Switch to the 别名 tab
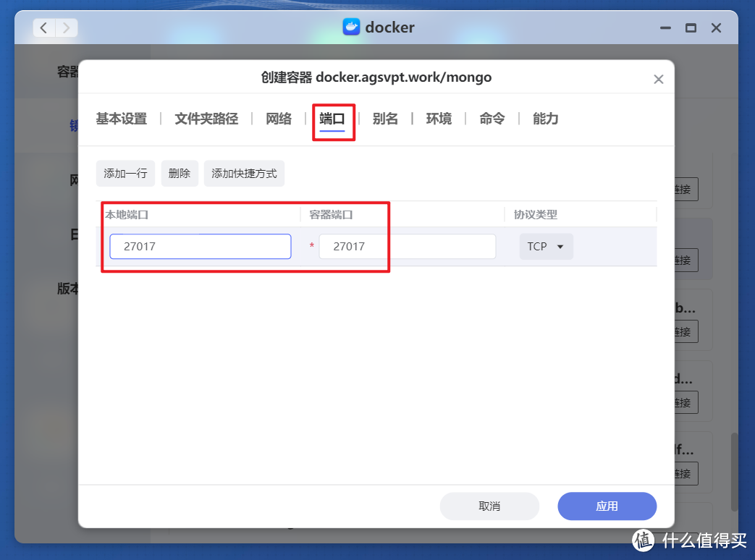The width and height of the screenshot is (755, 560). click(x=386, y=119)
